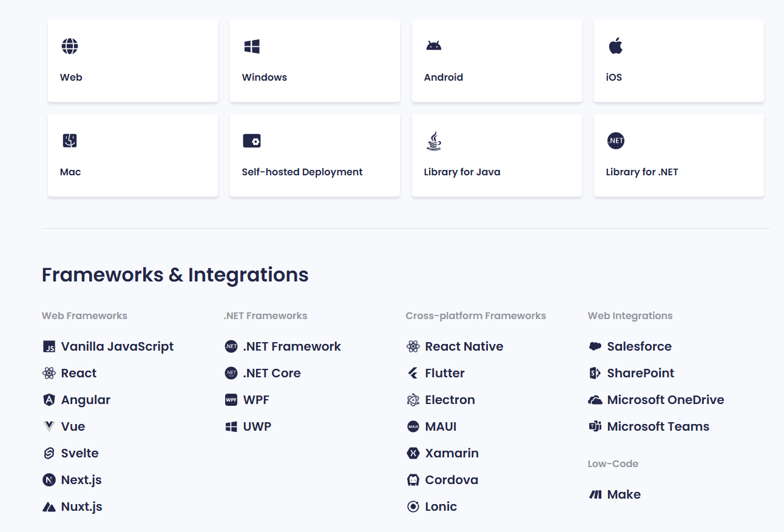The height and width of the screenshot is (532, 784).
Task: Click the Nuxt.js mountain icon
Action: 49,507
